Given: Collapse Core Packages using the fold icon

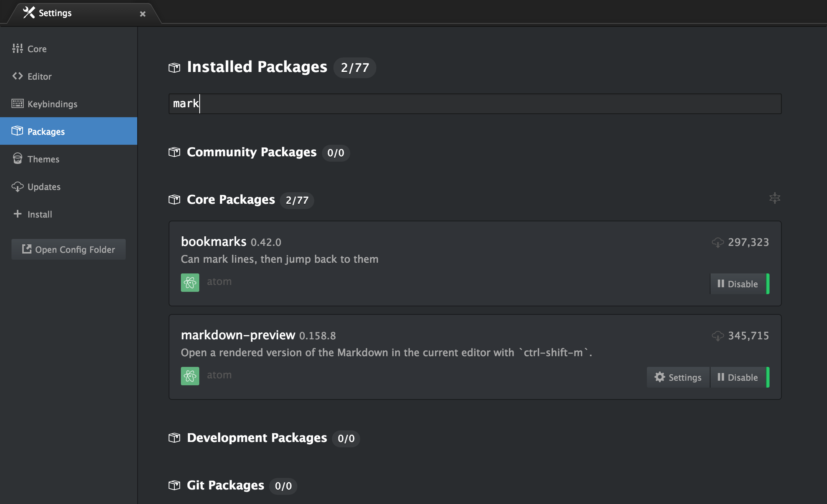Looking at the screenshot, I should (x=774, y=198).
